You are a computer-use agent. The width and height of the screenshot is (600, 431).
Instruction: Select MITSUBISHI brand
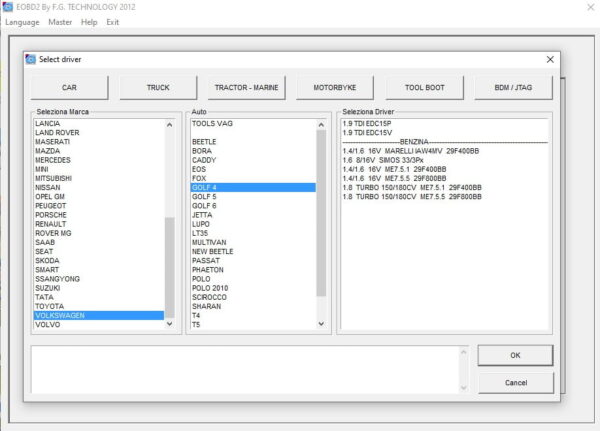(x=99, y=179)
